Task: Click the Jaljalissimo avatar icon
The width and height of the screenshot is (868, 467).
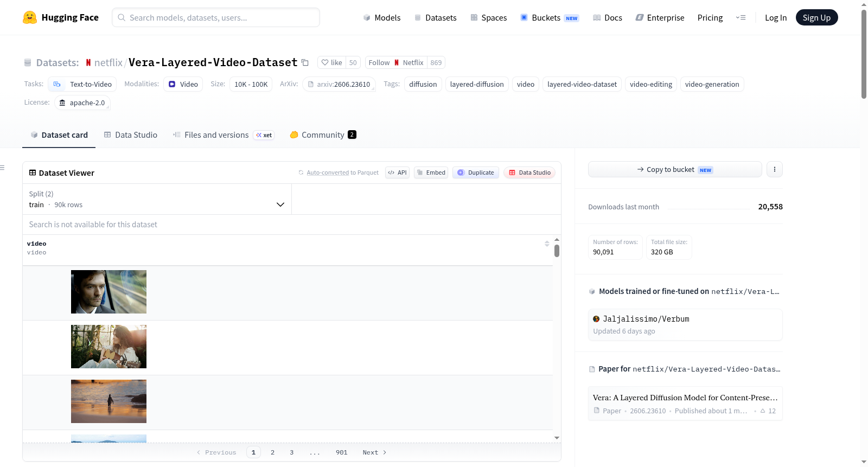Action: [x=596, y=319]
